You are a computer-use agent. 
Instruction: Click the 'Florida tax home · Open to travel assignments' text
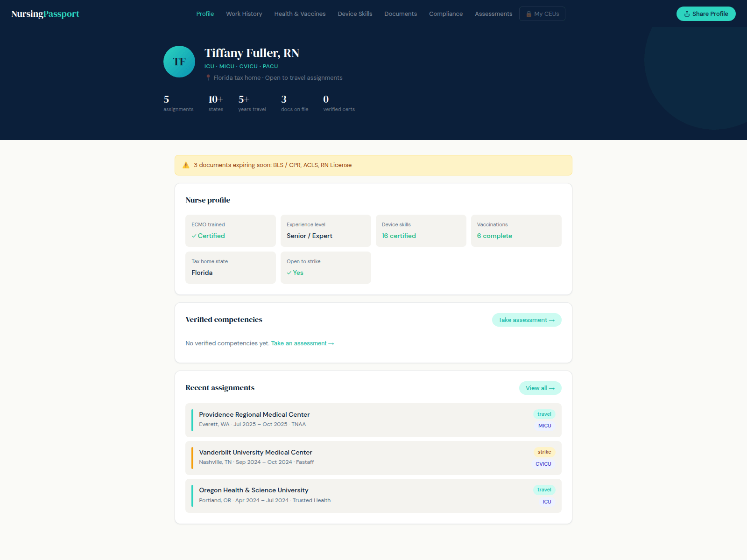tap(278, 78)
